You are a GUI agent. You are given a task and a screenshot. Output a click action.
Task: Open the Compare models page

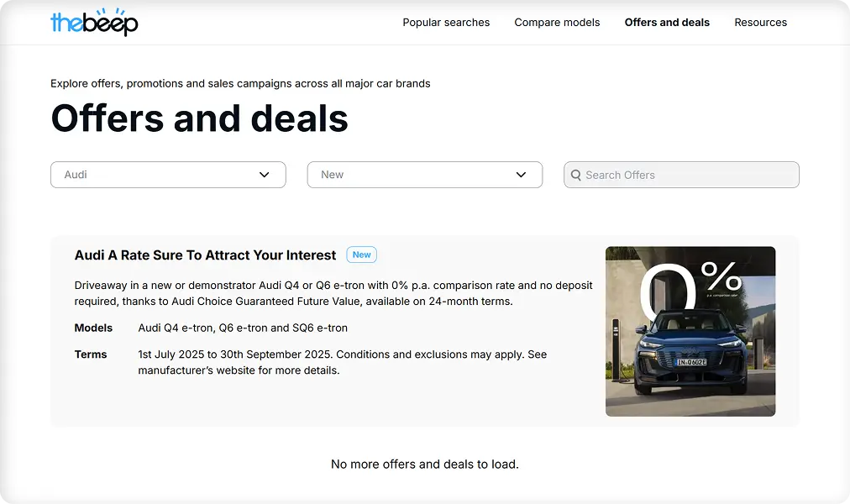[x=557, y=23]
